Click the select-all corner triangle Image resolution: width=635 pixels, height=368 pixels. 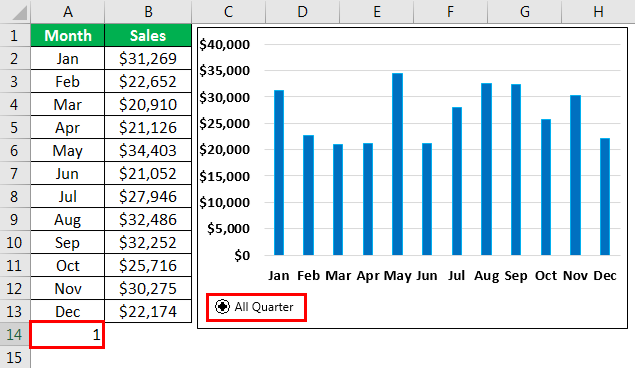(19, 13)
